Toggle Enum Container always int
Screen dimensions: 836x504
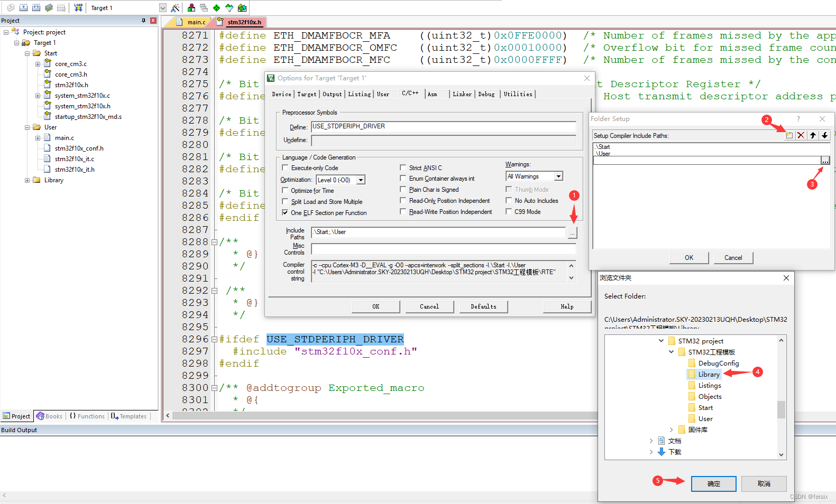click(x=403, y=178)
